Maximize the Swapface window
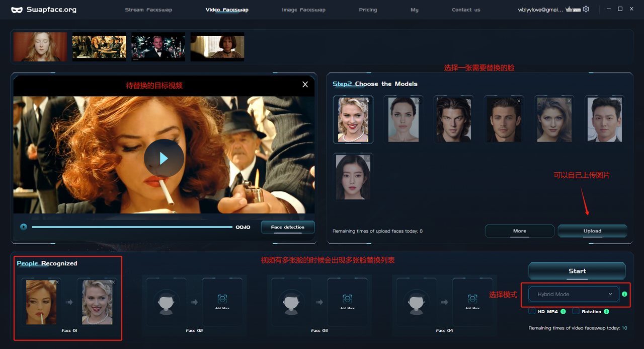 [x=620, y=9]
